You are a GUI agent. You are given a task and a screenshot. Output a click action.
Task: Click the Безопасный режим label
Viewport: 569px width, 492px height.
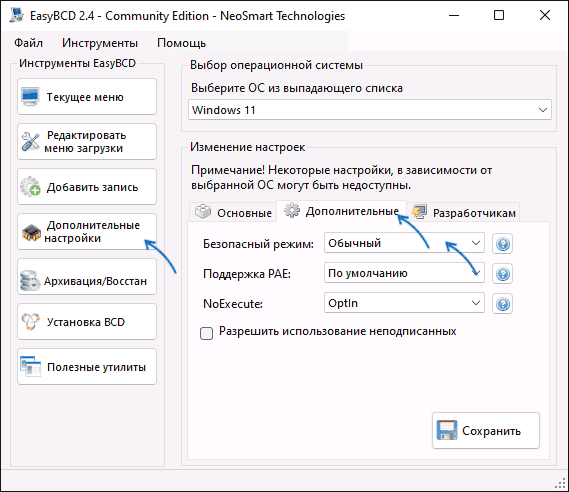coord(258,243)
